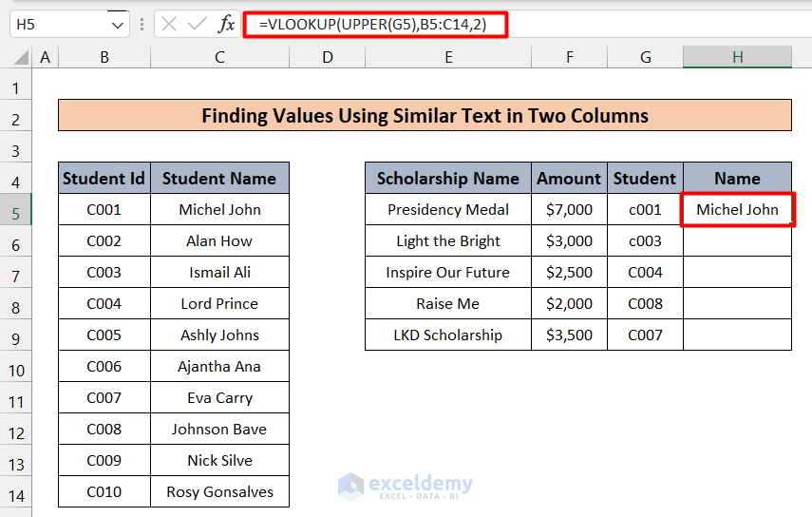Screen dimensions: 812x517
Task: Click into the formula bar VLOOKUP text
Action: point(373,25)
